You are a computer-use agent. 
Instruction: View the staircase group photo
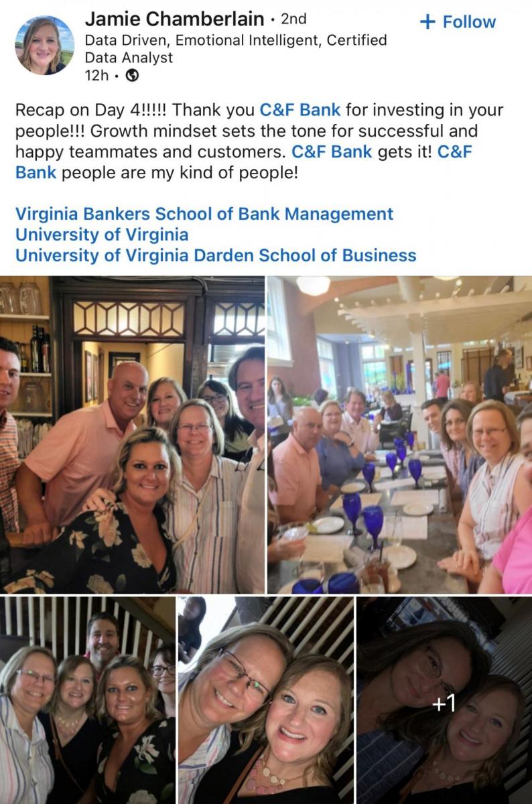87,700
